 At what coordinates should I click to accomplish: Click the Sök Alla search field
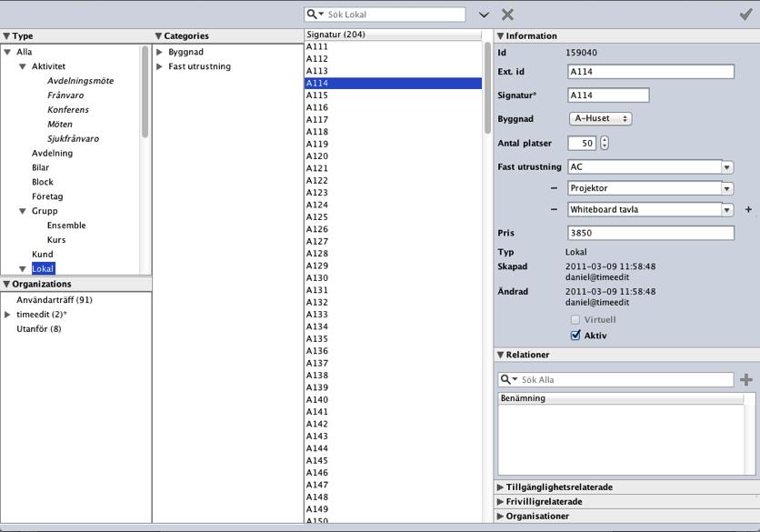(615, 379)
